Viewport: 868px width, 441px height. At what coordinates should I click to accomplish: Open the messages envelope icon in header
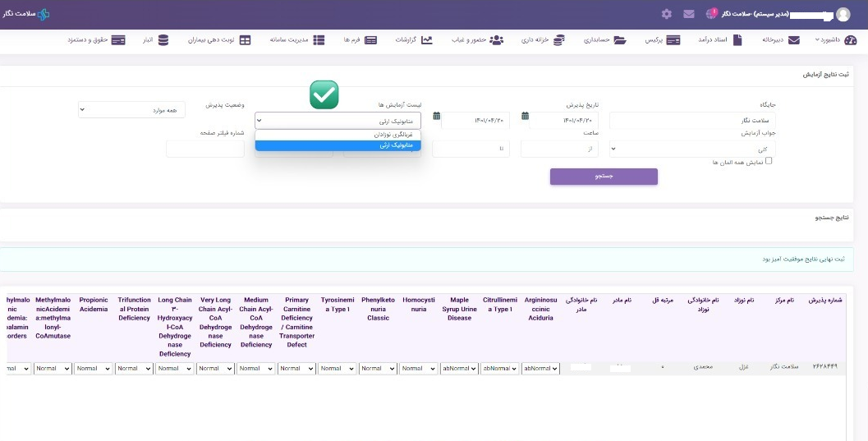pos(688,14)
